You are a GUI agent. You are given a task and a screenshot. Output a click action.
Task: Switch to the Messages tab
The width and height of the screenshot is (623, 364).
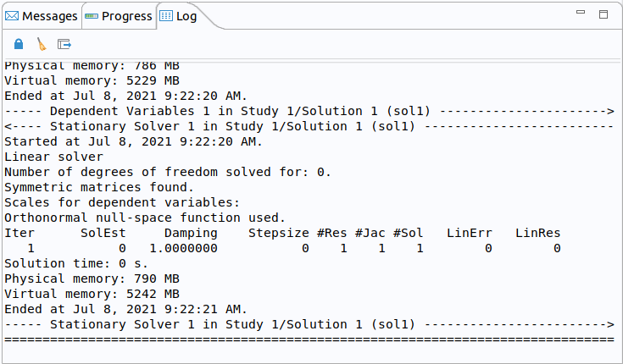point(42,16)
